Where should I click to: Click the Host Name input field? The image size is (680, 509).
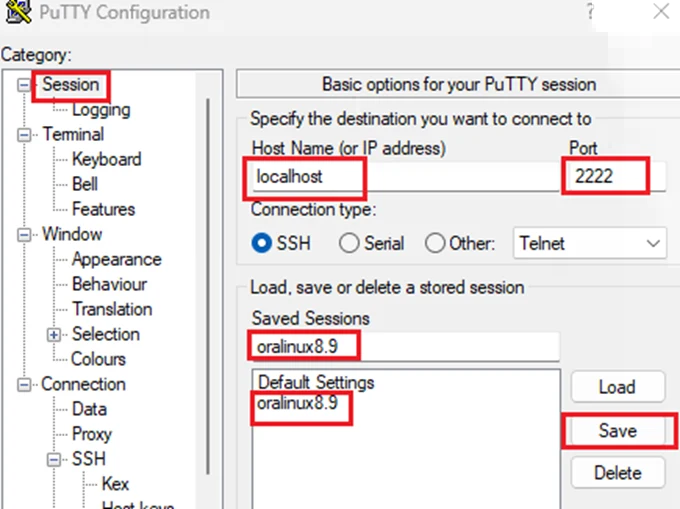coord(405,177)
